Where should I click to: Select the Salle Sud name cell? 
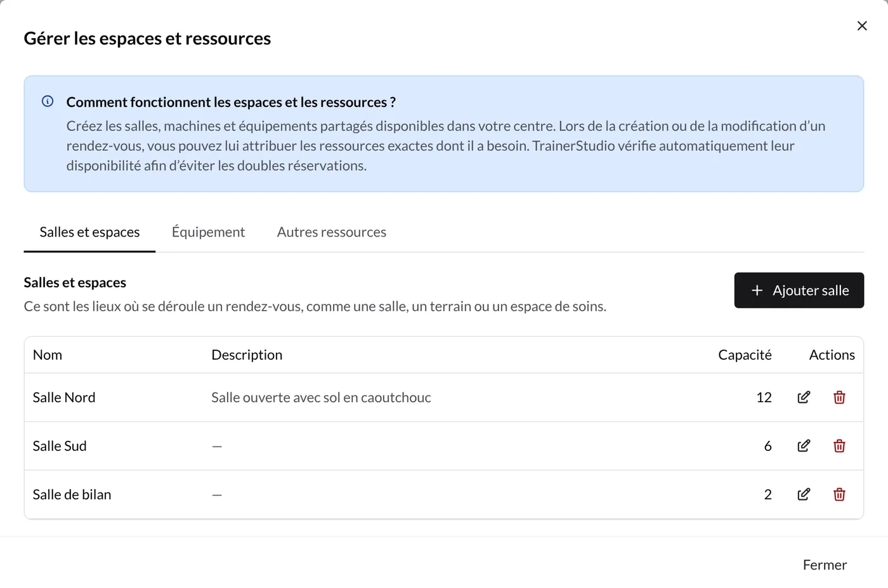click(60, 446)
